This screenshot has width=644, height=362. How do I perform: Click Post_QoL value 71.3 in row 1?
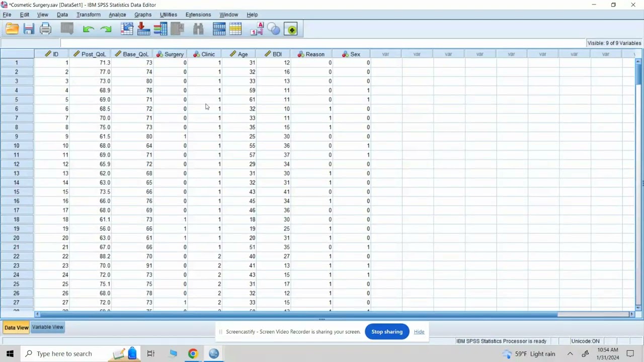pos(91,63)
